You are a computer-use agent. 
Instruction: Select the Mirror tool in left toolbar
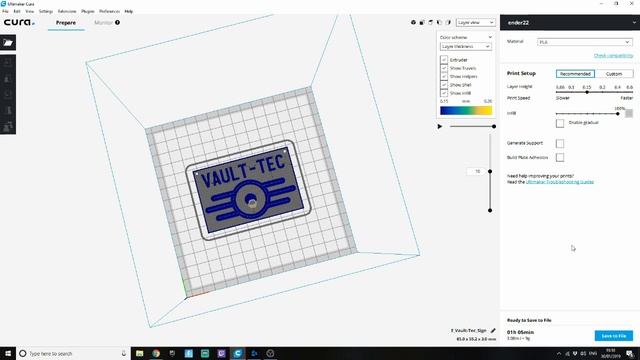point(8,110)
